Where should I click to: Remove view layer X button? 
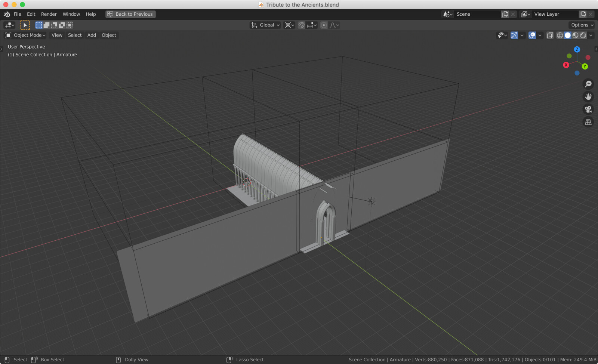point(591,14)
